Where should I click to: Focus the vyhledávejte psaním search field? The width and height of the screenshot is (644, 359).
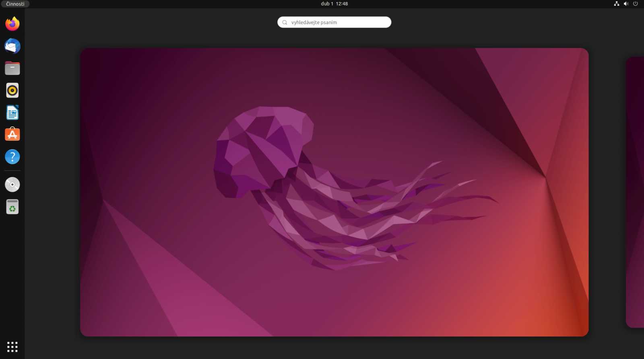click(334, 22)
